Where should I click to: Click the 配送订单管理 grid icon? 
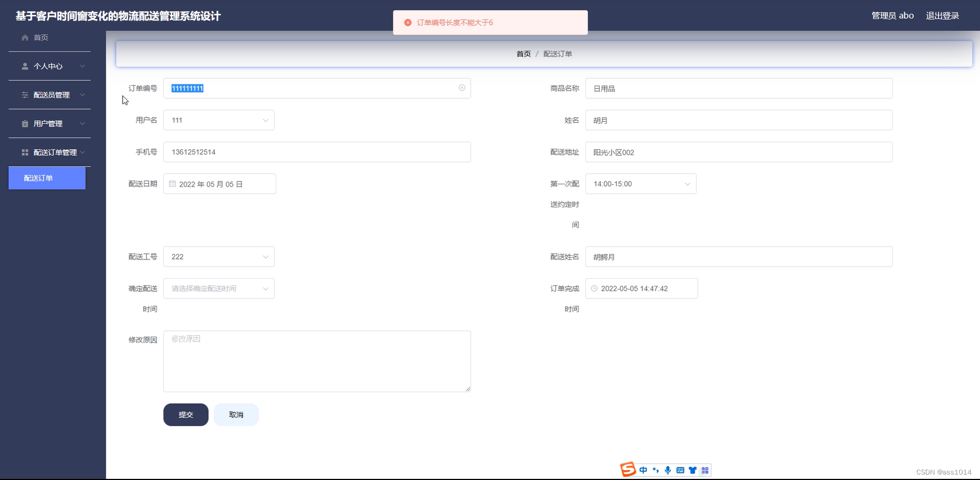pos(25,153)
